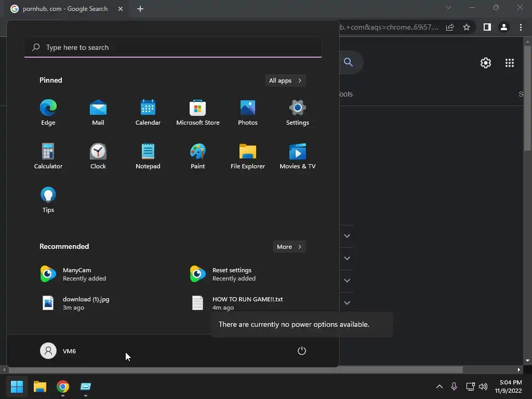Launch Movies & TV app

tap(298, 156)
